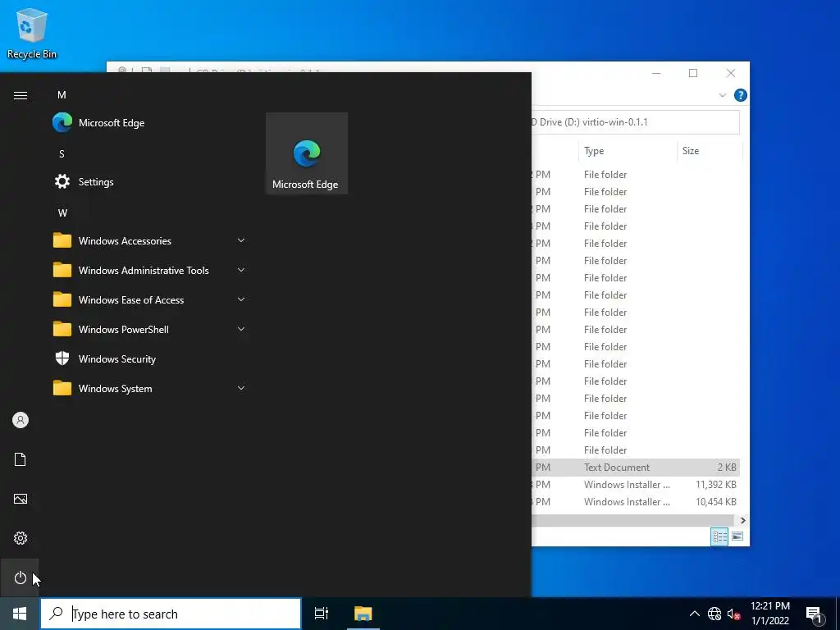Focus the taskbar search box

[x=171, y=614]
